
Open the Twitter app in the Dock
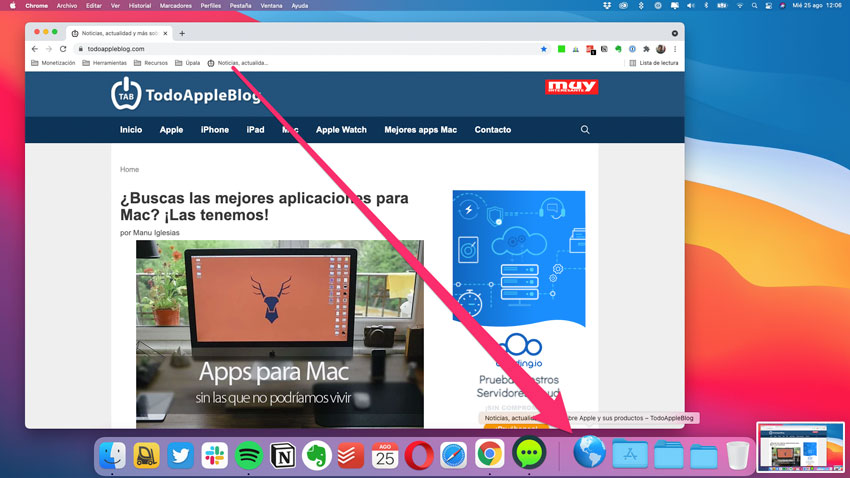point(181,455)
